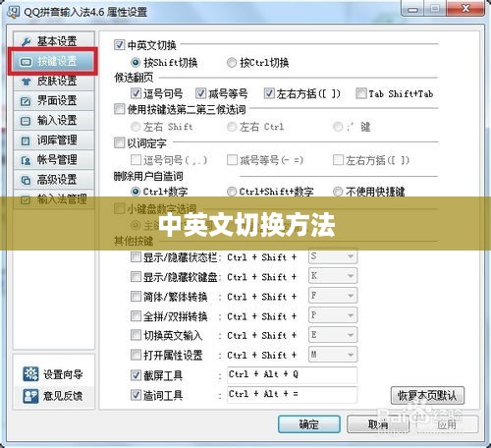Click the keyboard icon beside 按键设置
This screenshot has width=491, height=448.
(26, 62)
